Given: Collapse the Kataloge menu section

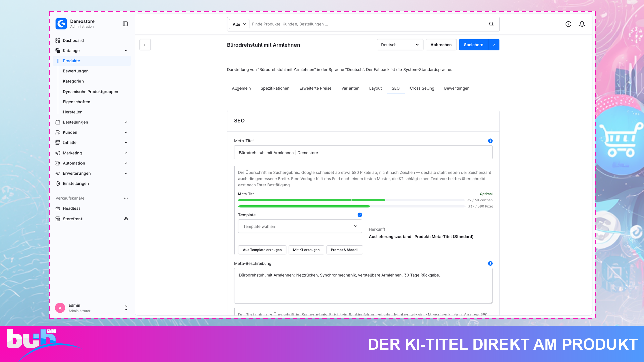Looking at the screenshot, I should (126, 51).
